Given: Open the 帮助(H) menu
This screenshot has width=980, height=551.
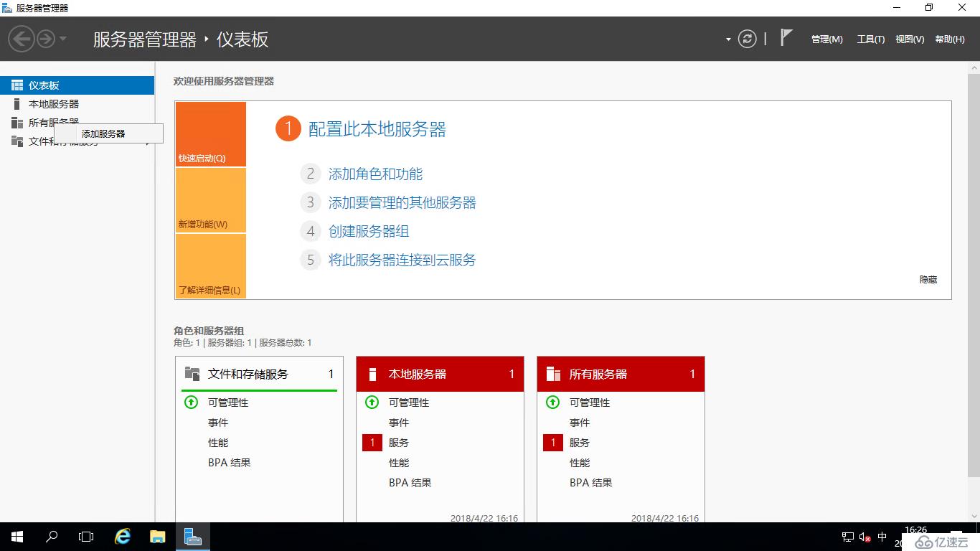Looking at the screenshot, I should coord(950,39).
